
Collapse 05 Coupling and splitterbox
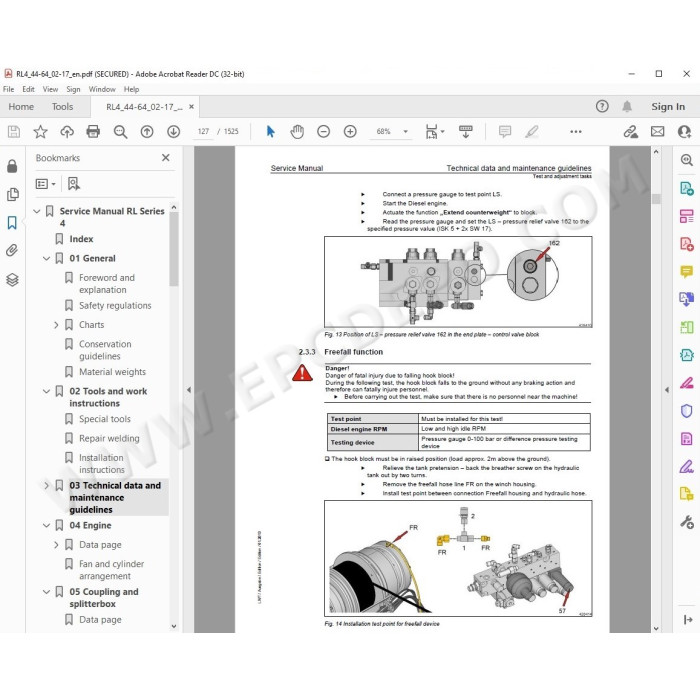pyautogui.click(x=46, y=592)
